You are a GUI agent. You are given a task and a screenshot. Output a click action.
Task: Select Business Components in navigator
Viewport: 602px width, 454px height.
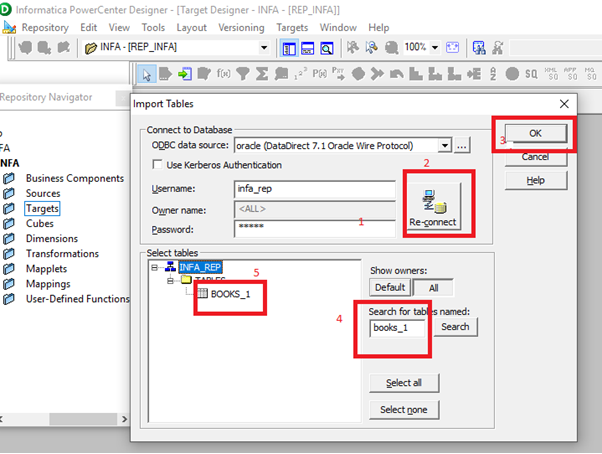point(75,178)
